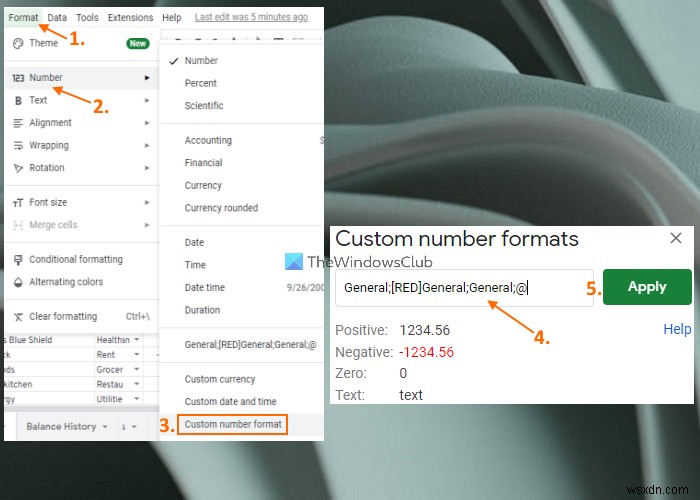The height and width of the screenshot is (500, 700).
Task: Open the Tools menu
Action: click(x=87, y=17)
